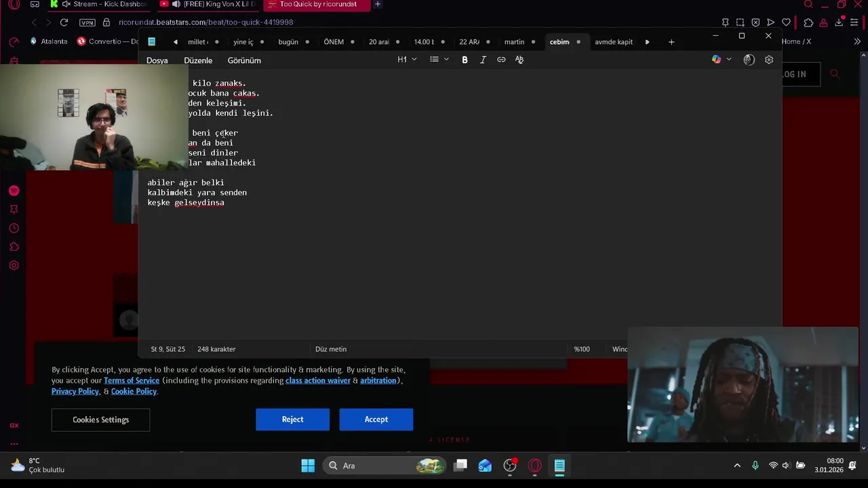Open Cookies Settings
This screenshot has height=488, width=868.
tap(100, 420)
